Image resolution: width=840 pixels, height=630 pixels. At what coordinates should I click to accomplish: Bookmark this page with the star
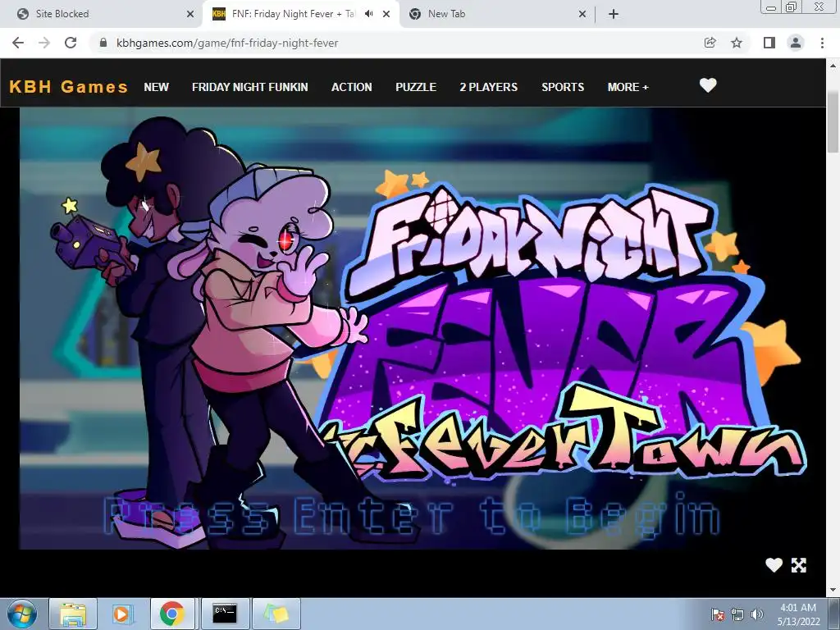tap(737, 43)
